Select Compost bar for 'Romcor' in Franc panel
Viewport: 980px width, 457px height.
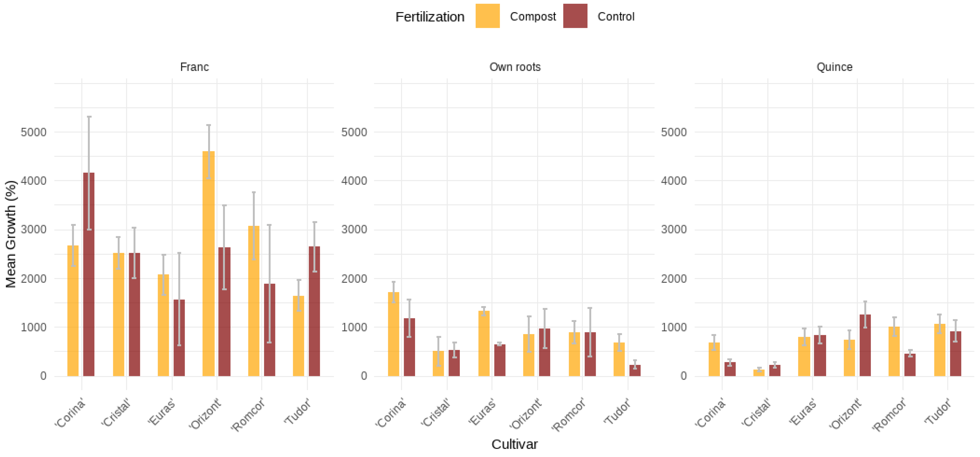coord(254,301)
